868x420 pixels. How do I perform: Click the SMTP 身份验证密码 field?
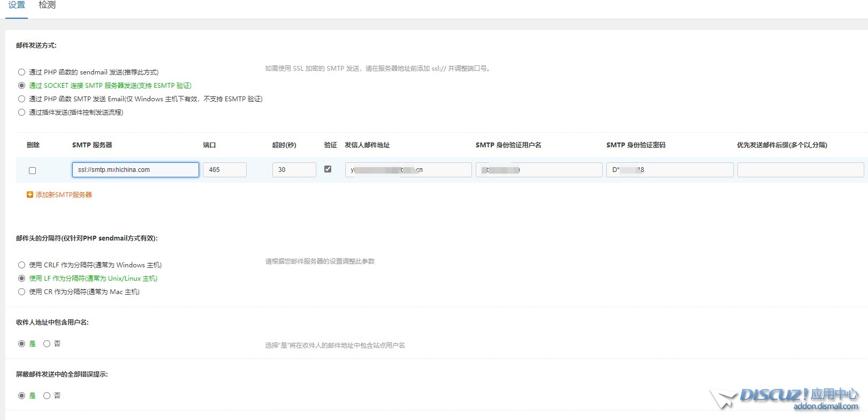click(669, 170)
